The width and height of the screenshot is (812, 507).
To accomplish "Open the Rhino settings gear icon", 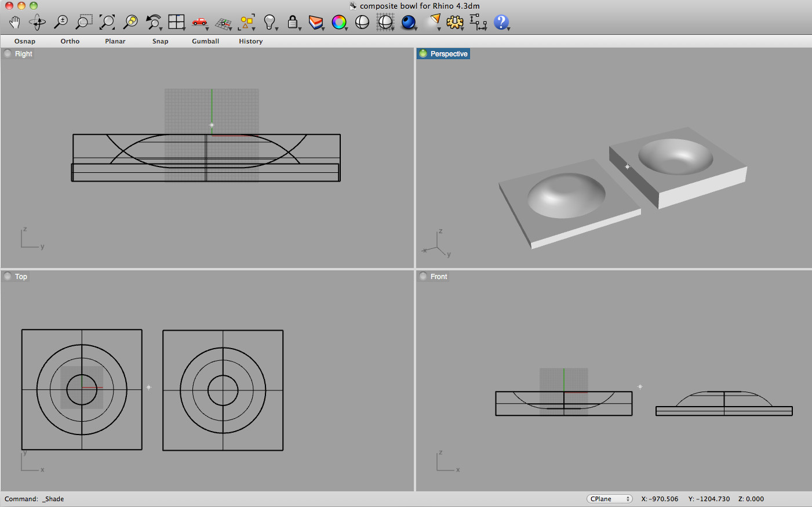I will pyautogui.click(x=455, y=21).
